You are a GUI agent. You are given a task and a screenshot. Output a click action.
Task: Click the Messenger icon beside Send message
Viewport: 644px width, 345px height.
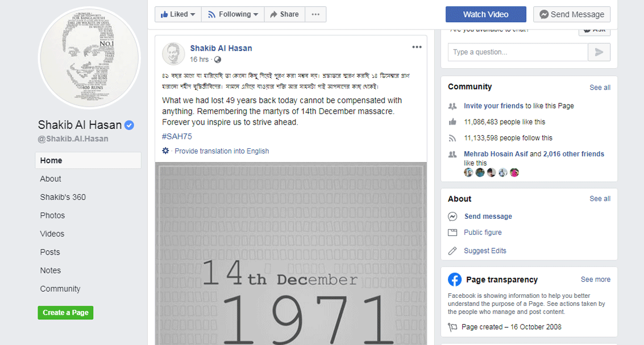point(452,217)
